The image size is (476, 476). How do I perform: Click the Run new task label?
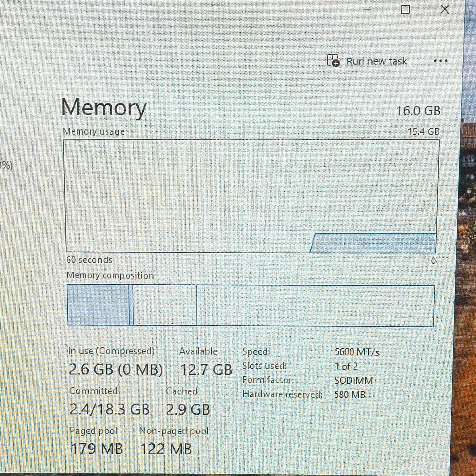(x=376, y=61)
